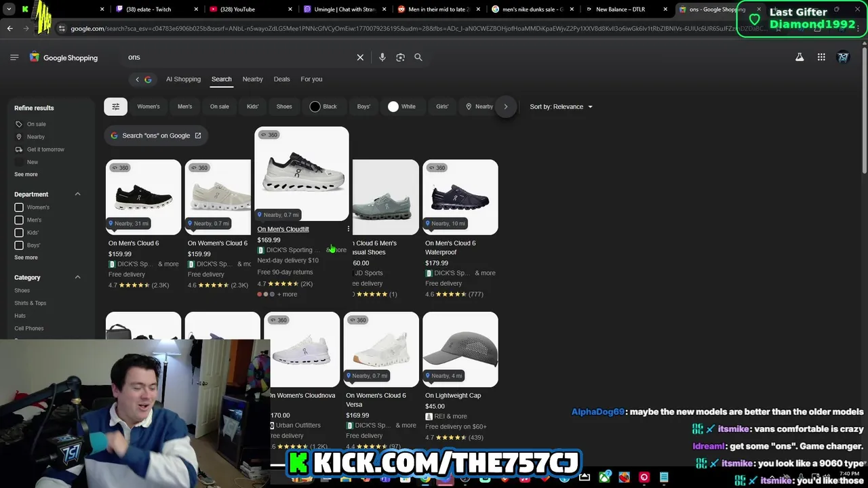The image size is (868, 488).
Task: Open the tab search chevron in the browser
Action: tap(9, 9)
